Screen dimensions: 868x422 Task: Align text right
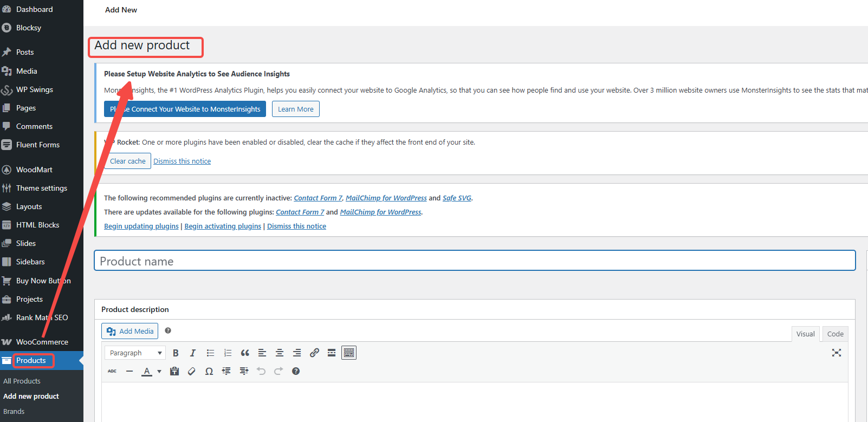(x=297, y=353)
